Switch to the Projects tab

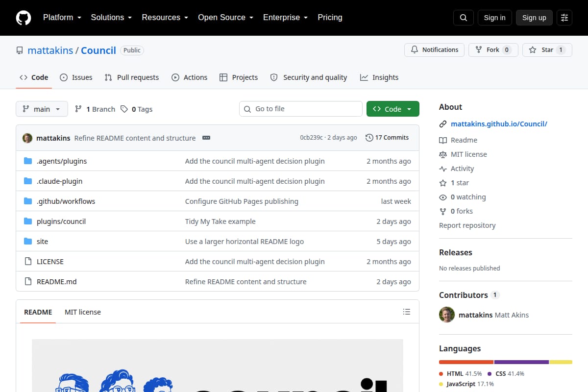click(239, 77)
